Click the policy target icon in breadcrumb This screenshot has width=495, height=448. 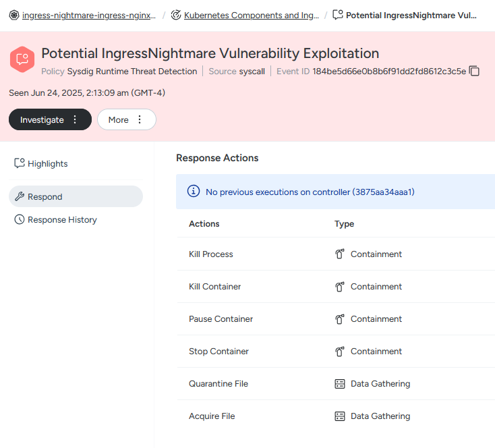click(x=176, y=15)
